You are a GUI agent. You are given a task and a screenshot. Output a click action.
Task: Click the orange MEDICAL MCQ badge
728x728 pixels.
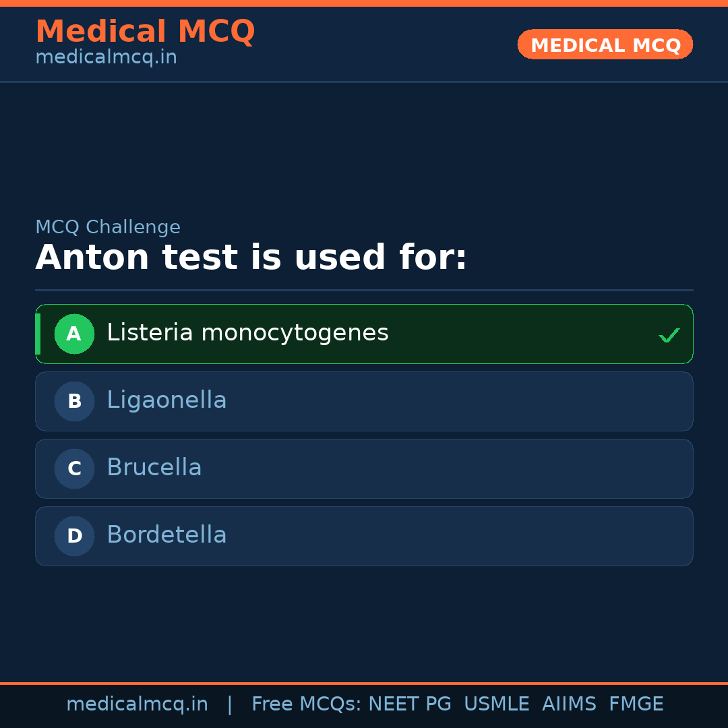pos(605,44)
